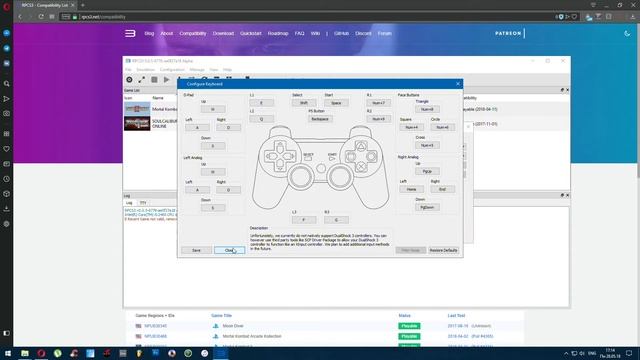Open the Moon Diver game entry link
This screenshot has width=640, height=360.
(233, 326)
